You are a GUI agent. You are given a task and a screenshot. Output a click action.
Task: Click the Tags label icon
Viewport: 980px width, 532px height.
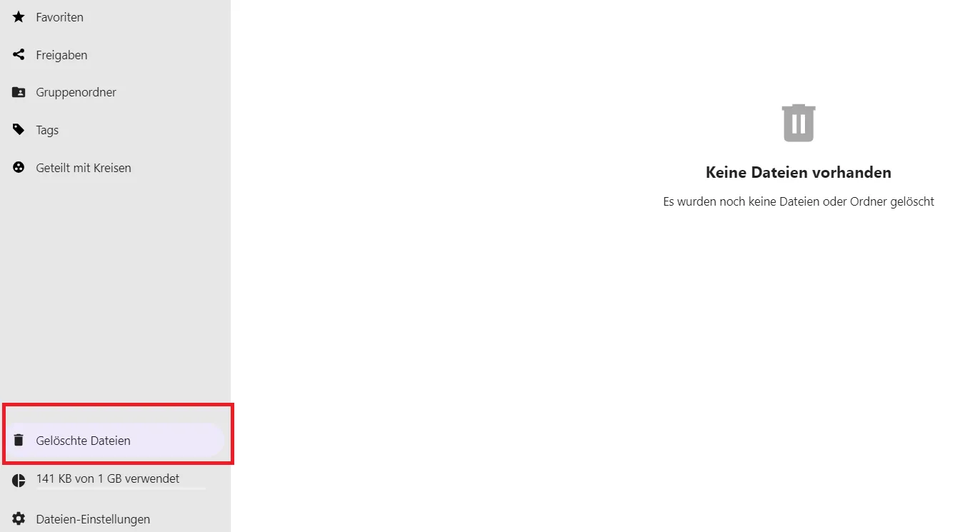19,130
